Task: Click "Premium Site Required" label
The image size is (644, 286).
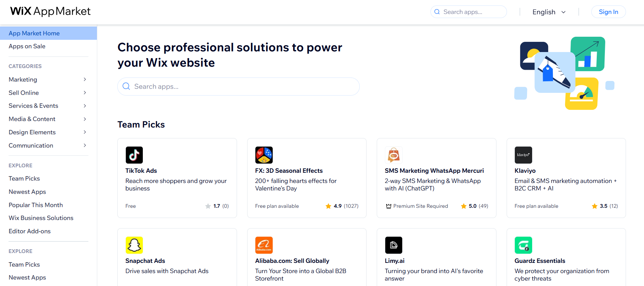Action: click(421, 206)
